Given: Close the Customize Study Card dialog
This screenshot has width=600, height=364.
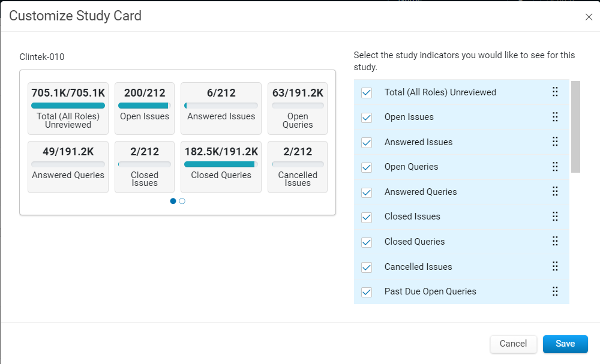Looking at the screenshot, I should [589, 17].
